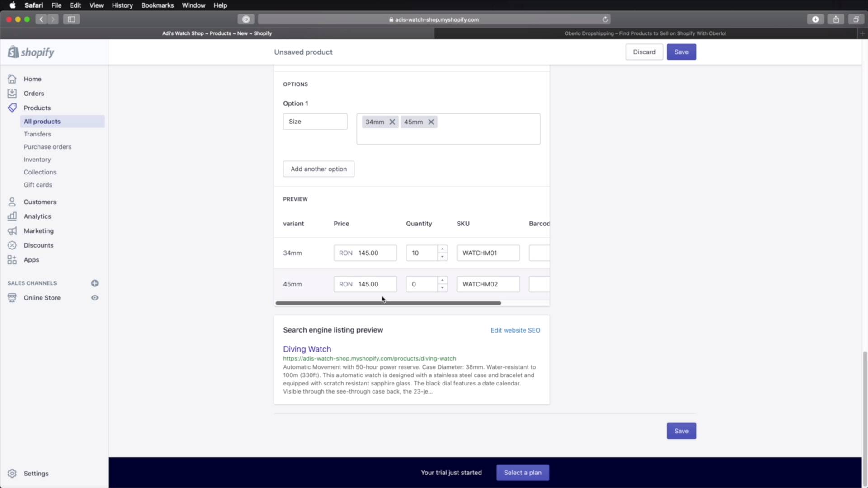Click the Home icon in sidebar
Image resolution: width=868 pixels, height=488 pixels.
pyautogui.click(x=12, y=79)
